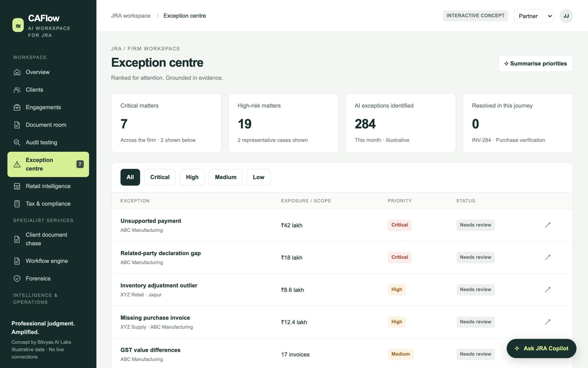This screenshot has height=368, width=588.
Task: Open the Document room
Action: [48, 125]
